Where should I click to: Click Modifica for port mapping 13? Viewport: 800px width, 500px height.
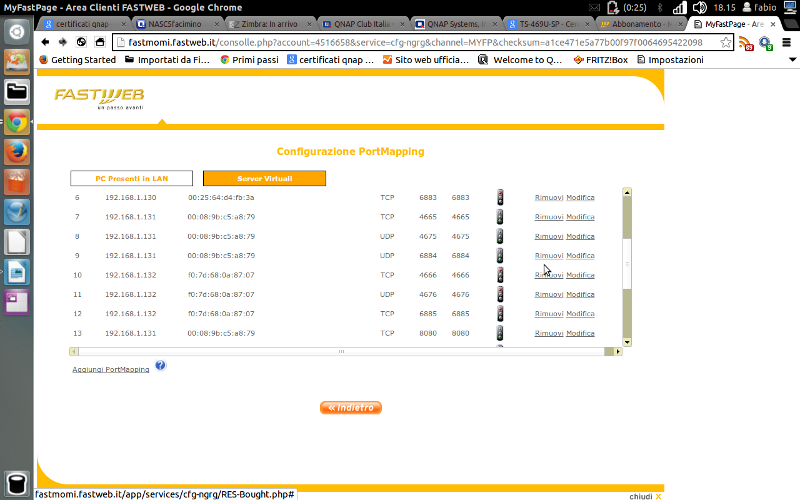pyautogui.click(x=580, y=333)
